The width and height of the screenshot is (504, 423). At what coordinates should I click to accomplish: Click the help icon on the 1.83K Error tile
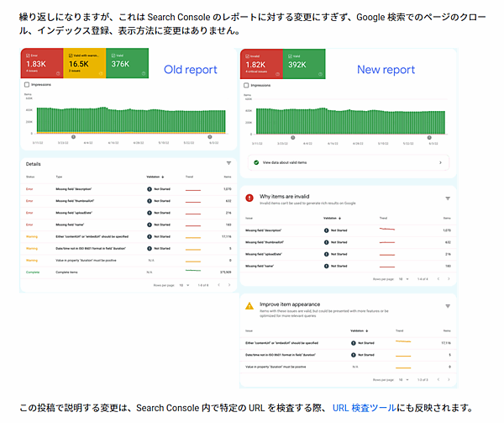pyautogui.click(x=58, y=74)
